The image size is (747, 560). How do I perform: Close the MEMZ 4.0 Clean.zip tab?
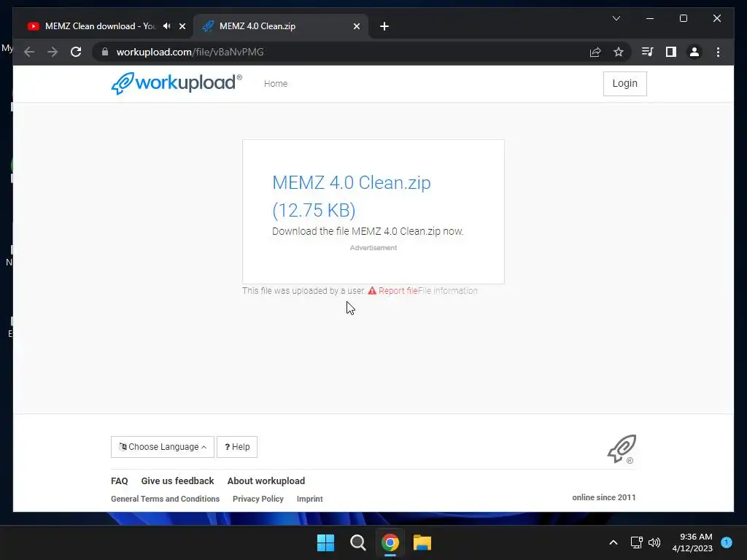point(356,26)
